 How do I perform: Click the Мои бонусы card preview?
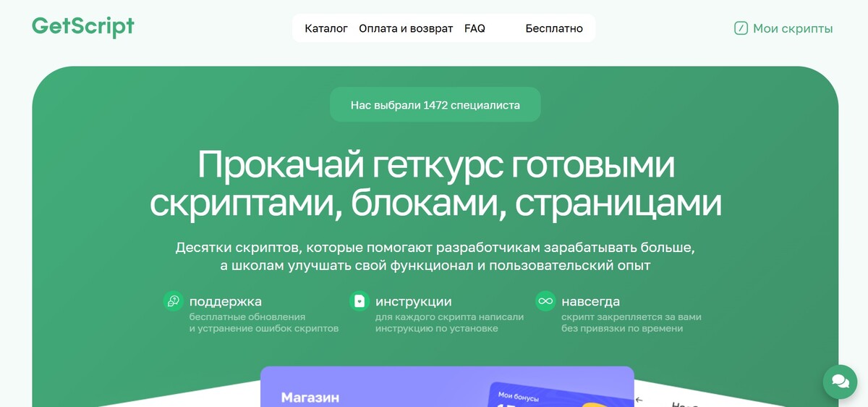(561, 395)
